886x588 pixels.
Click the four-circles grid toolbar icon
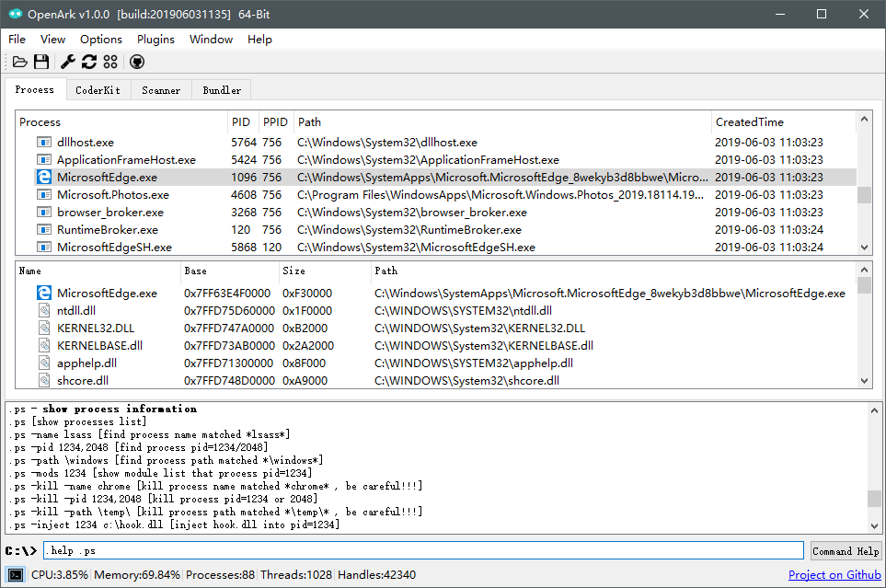pyautogui.click(x=110, y=62)
